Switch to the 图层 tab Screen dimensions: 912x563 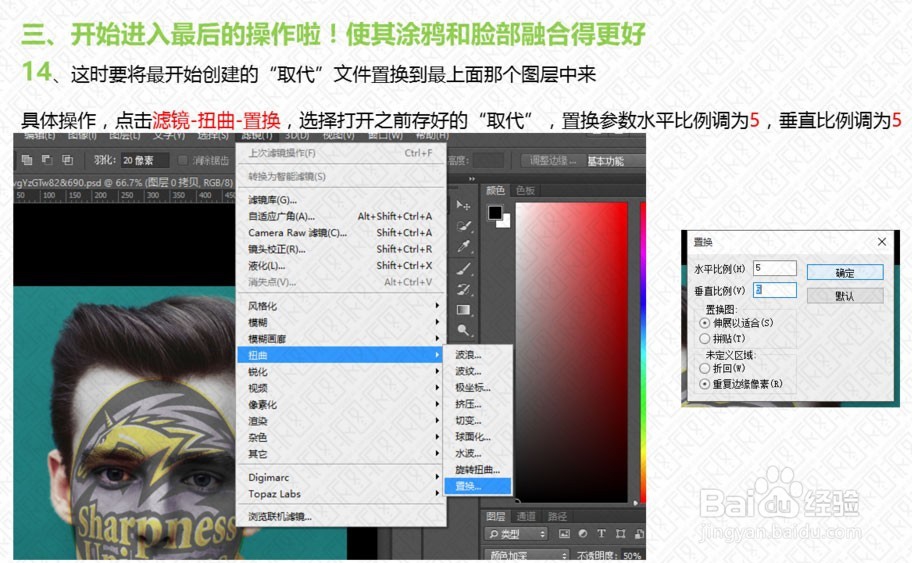pyautogui.click(x=496, y=516)
